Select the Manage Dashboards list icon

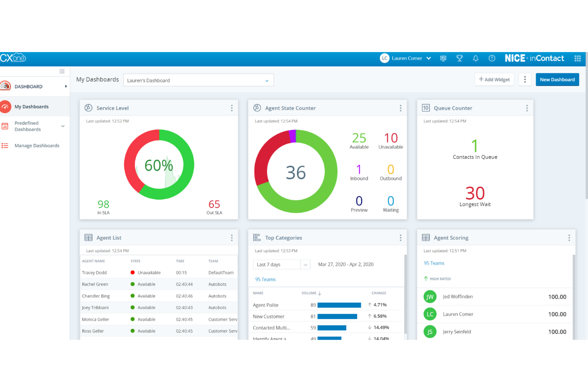(x=5, y=145)
